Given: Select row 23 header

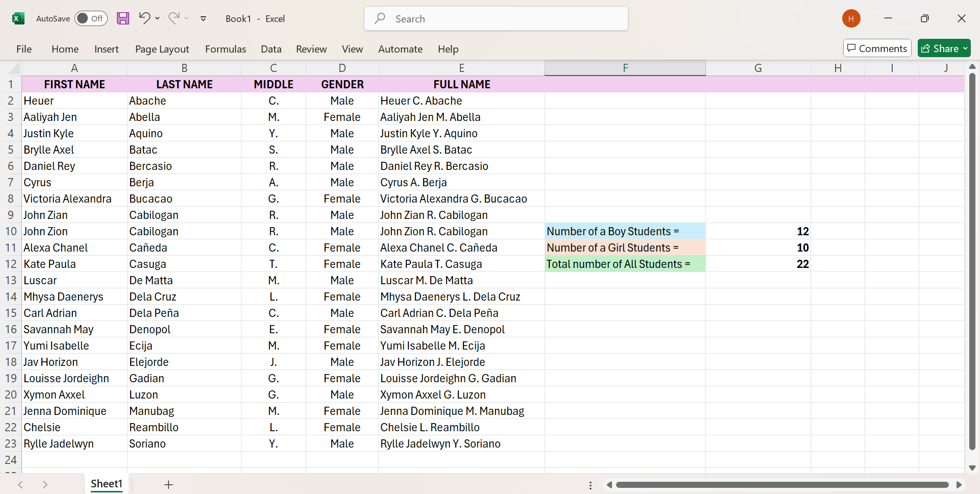Looking at the screenshot, I should point(11,443).
